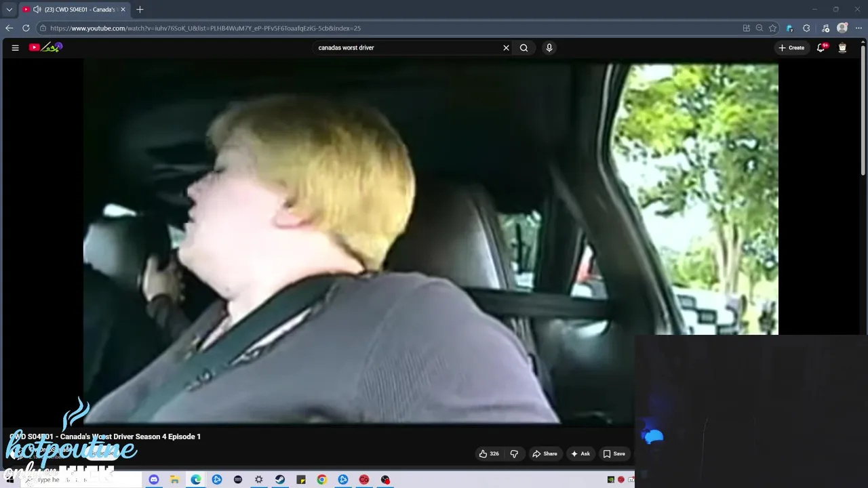Go back to the previous page
This screenshot has width=868, height=488.
tap(9, 28)
